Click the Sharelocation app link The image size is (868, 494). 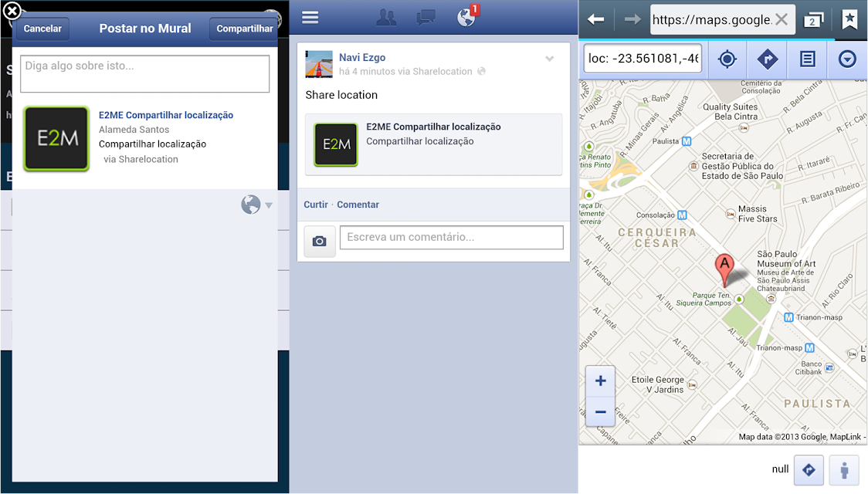tap(442, 71)
